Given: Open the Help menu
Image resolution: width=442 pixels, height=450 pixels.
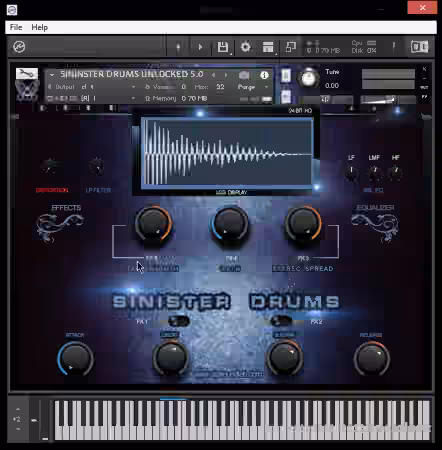Looking at the screenshot, I should (x=39, y=27).
